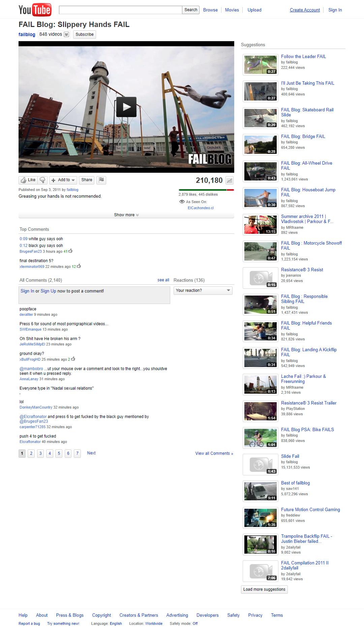Viewport: 364px width, 641px height.
Task: Open Creators & Partners footer link
Action: point(139,615)
